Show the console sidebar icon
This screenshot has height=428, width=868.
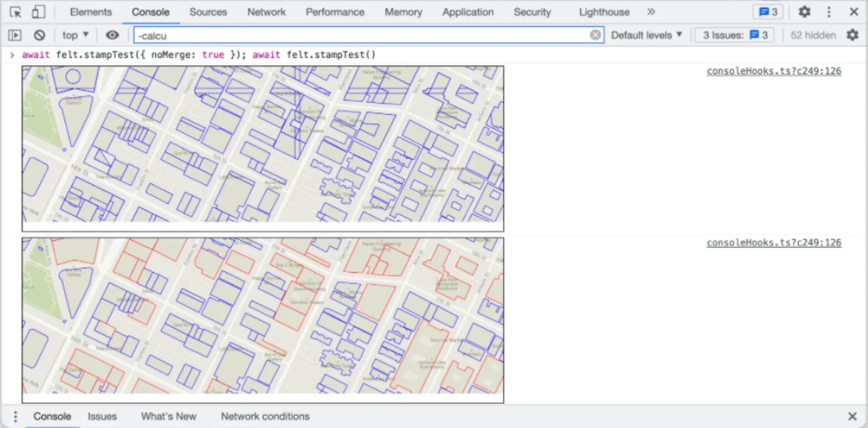point(15,35)
